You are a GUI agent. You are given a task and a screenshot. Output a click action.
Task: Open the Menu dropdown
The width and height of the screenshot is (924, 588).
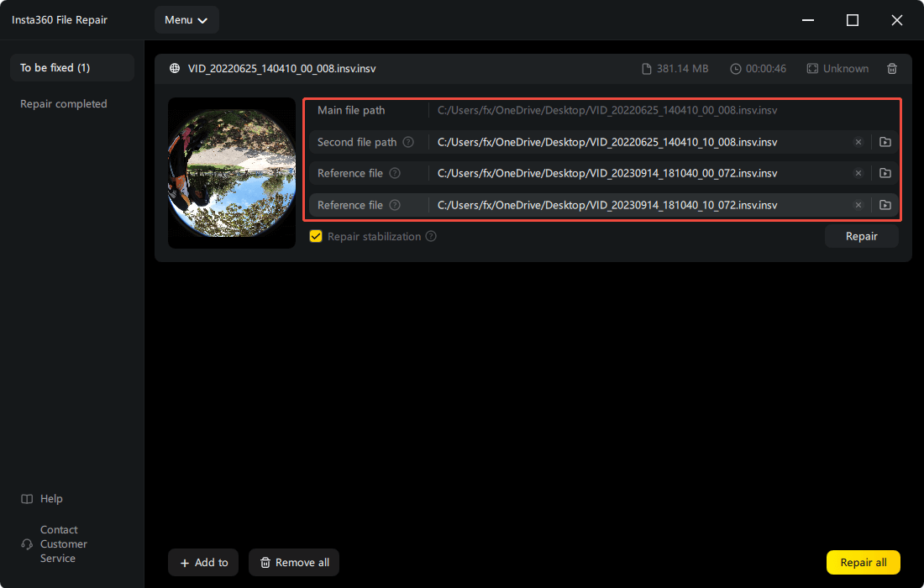coord(186,19)
